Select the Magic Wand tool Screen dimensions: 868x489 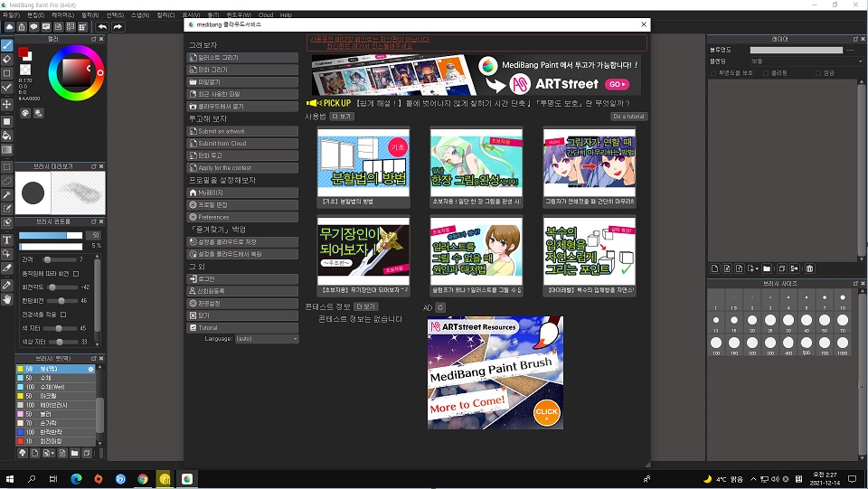pos(6,194)
